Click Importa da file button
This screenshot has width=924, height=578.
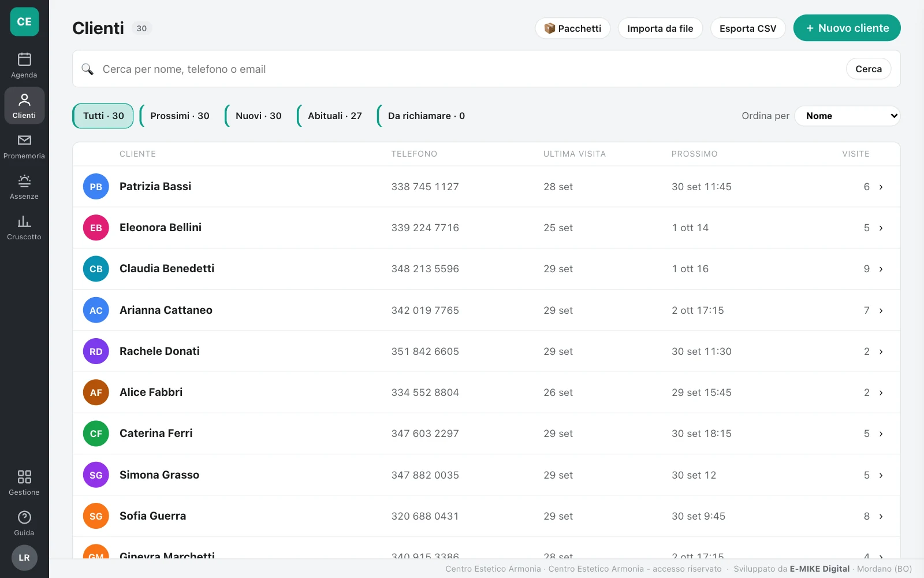click(660, 28)
